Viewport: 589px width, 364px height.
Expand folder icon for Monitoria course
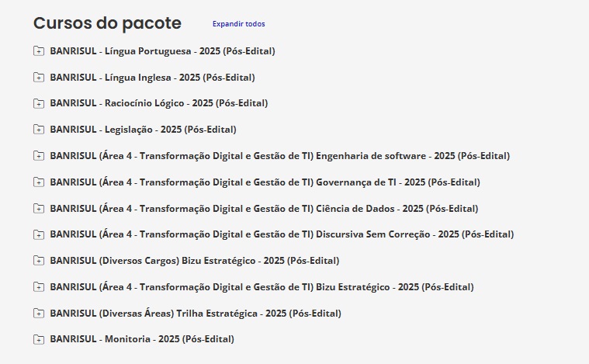pos(39,339)
